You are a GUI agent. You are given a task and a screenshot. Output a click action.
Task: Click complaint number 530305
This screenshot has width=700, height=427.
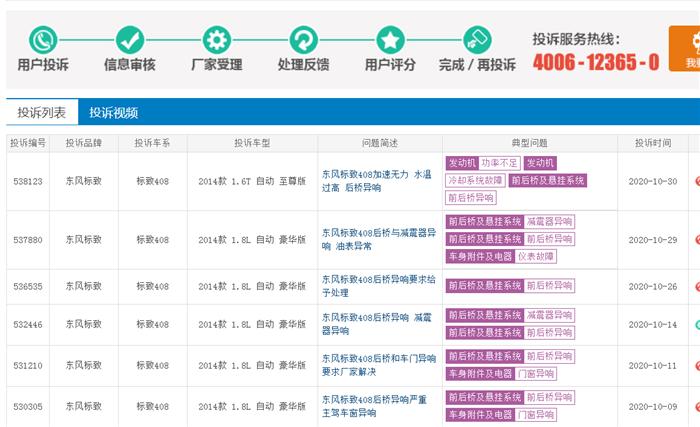28,406
